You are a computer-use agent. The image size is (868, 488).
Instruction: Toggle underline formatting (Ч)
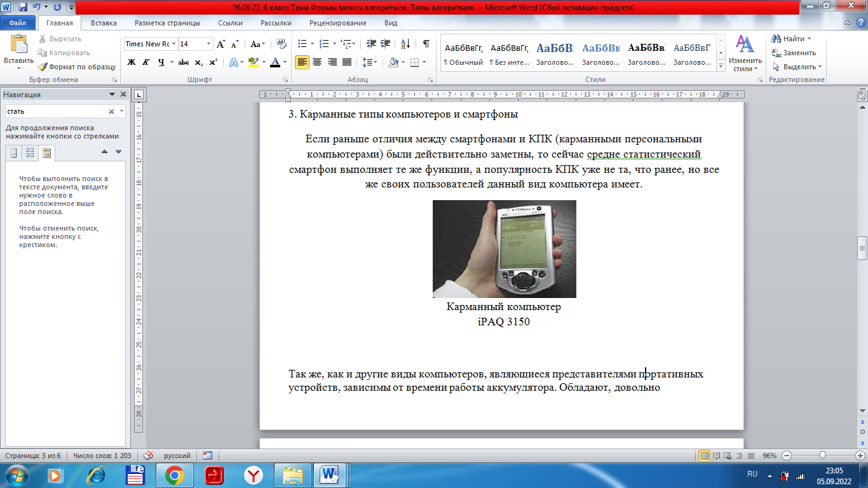pos(161,62)
